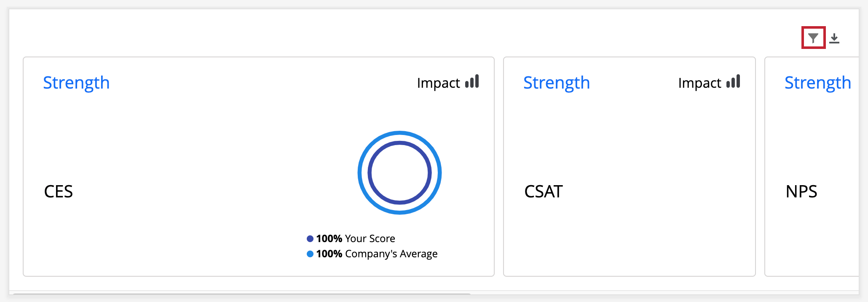Click the outer light blue donut ring
This screenshot has width=868, height=302.
coord(399,133)
